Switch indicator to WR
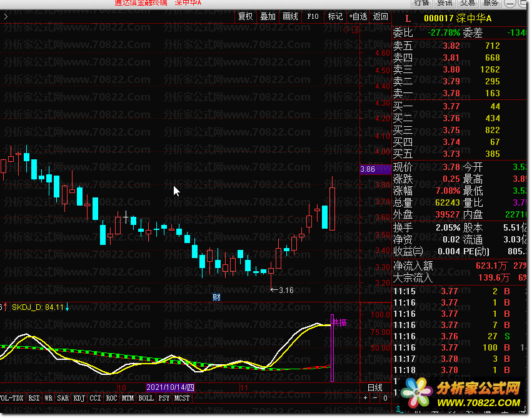Viewport: 532px width, 418px height. 49,398
